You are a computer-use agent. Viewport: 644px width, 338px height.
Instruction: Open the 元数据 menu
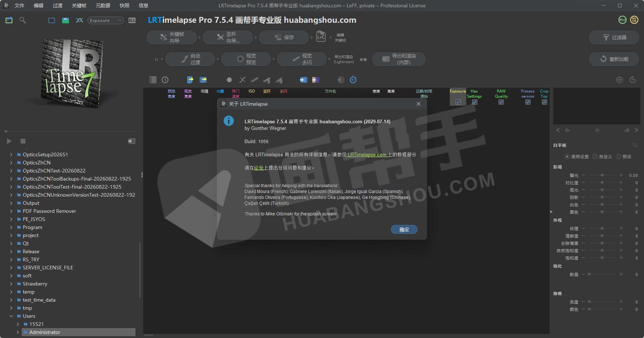click(x=103, y=6)
